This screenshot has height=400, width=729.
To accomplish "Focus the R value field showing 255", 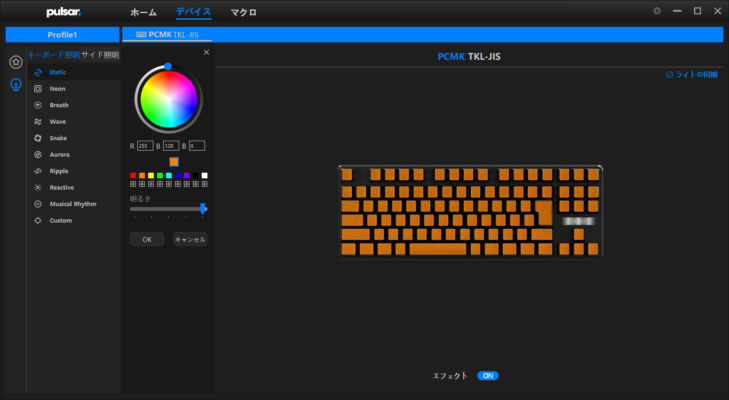I will point(145,146).
